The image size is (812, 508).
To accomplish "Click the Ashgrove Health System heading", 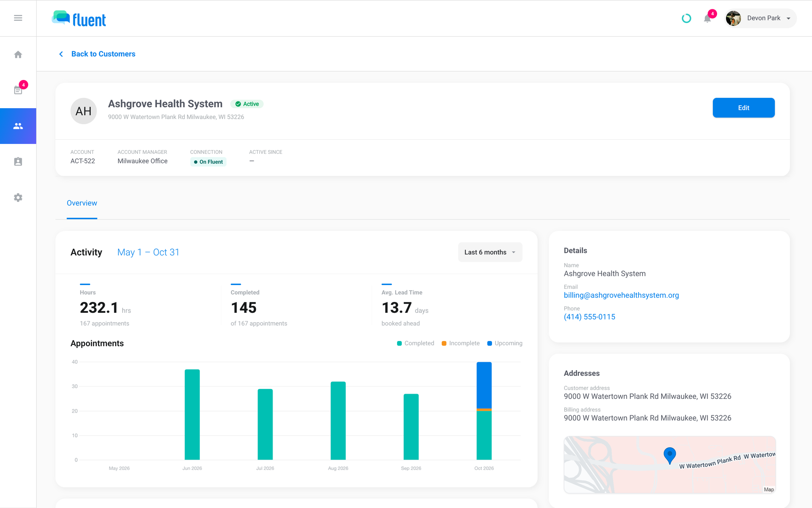I will pyautogui.click(x=165, y=104).
